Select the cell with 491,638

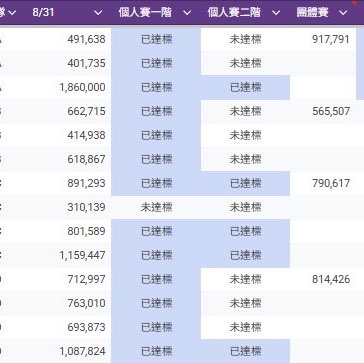coord(86,39)
